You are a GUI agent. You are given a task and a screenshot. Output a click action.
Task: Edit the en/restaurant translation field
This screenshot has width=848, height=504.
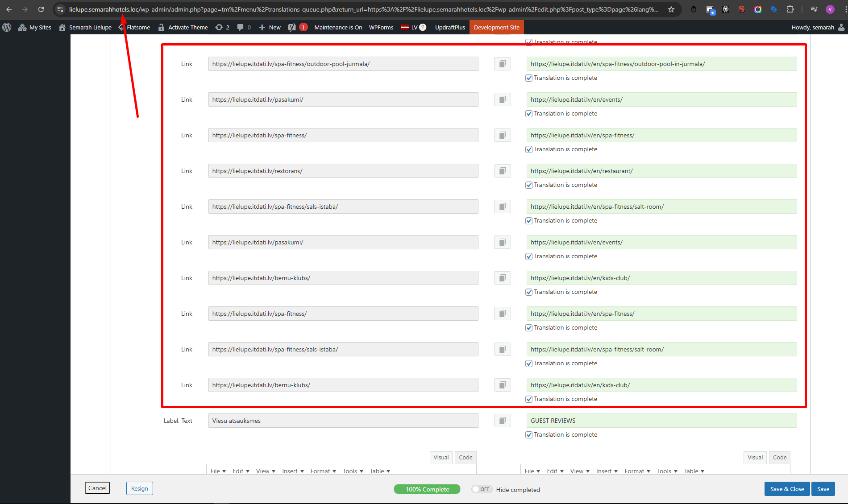click(x=661, y=171)
